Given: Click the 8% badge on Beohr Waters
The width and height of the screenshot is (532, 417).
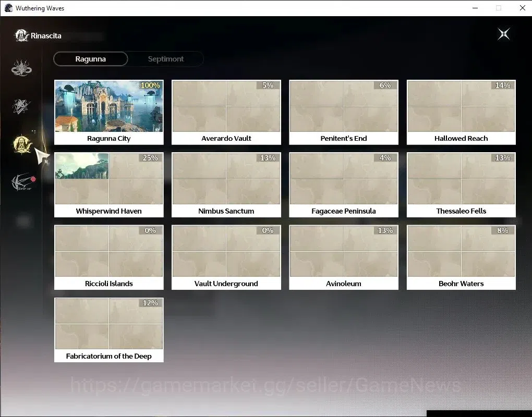Looking at the screenshot, I should 503,230.
